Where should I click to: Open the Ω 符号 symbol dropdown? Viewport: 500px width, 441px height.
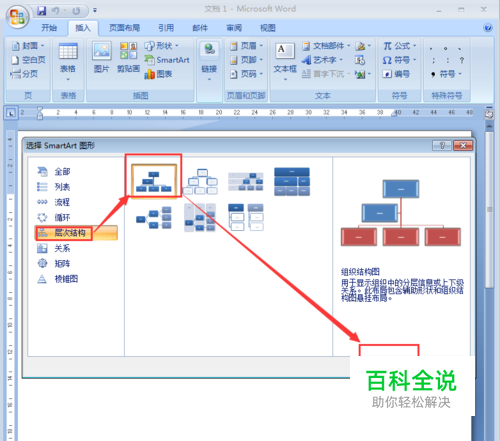[x=400, y=60]
